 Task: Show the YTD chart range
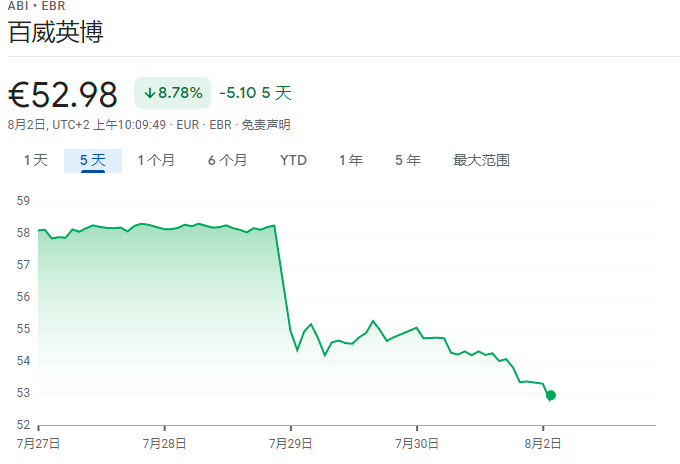point(293,160)
